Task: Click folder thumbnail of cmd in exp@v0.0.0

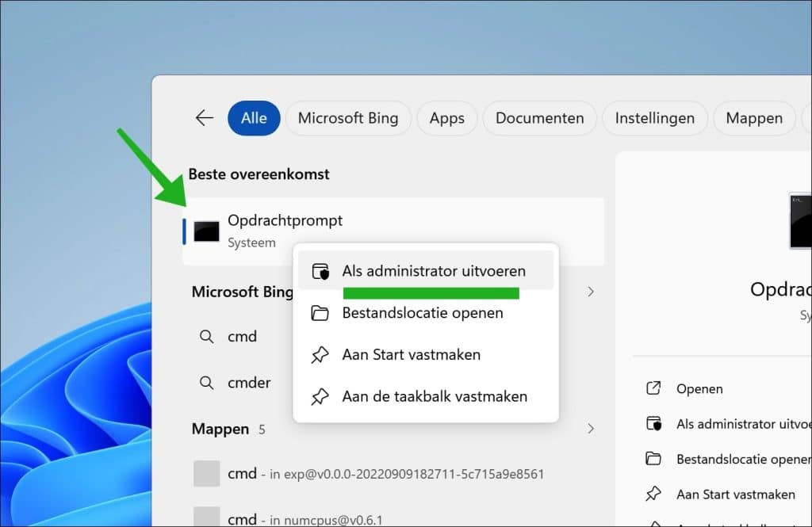Action: click(207, 474)
